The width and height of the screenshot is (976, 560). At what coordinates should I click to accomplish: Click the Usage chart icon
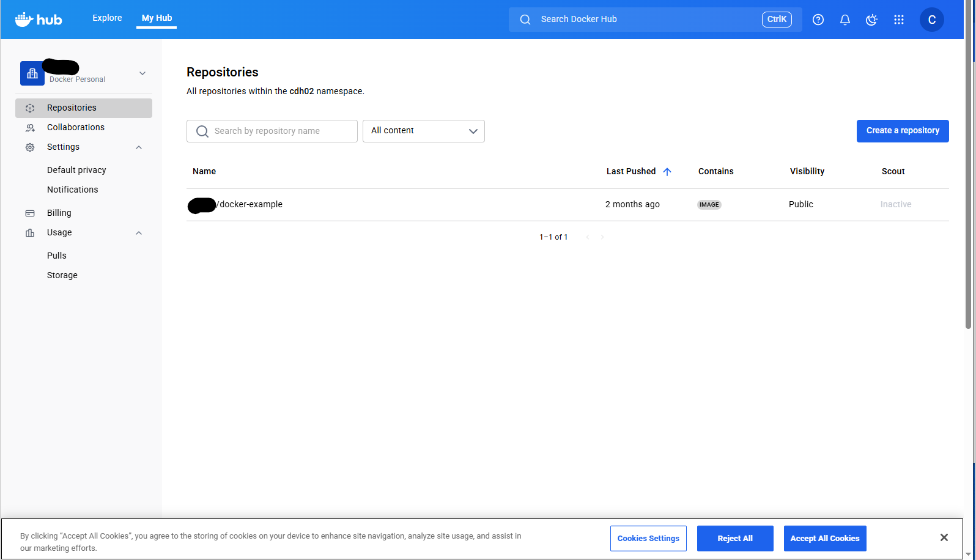pyautogui.click(x=30, y=233)
